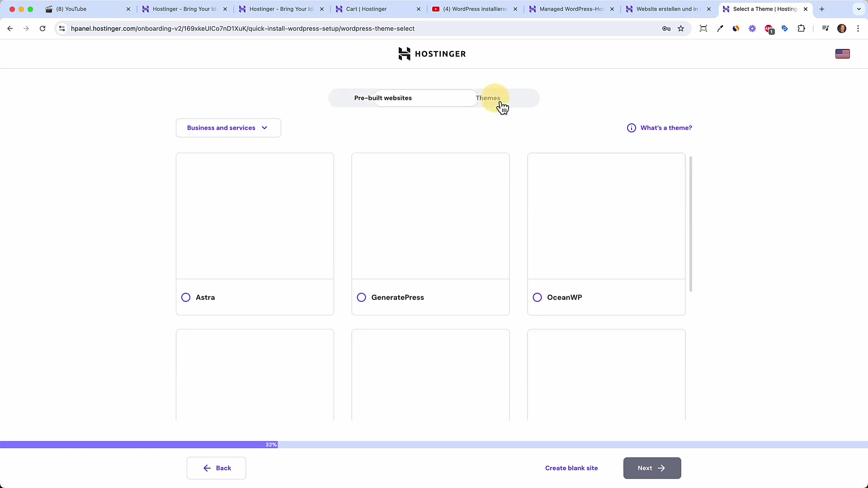Open the media control icon
Viewport: 868px width, 488px height.
[826, 28]
